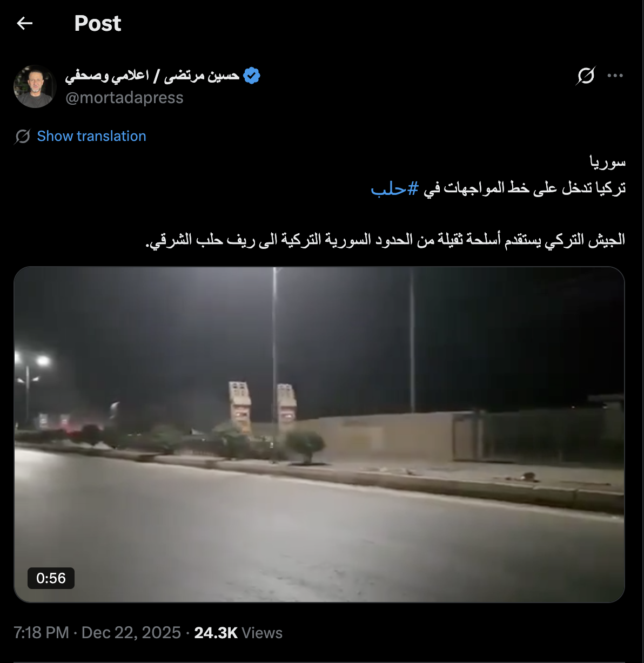644x663 pixels.
Task: Open the three-dot more options menu
Action: (615, 76)
